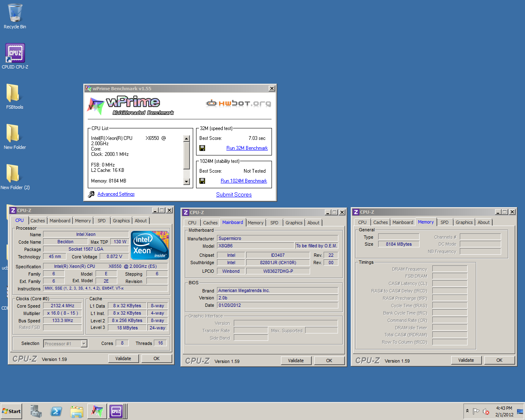
Task: Click the Run 32M Benchmark link
Action: tap(247, 148)
